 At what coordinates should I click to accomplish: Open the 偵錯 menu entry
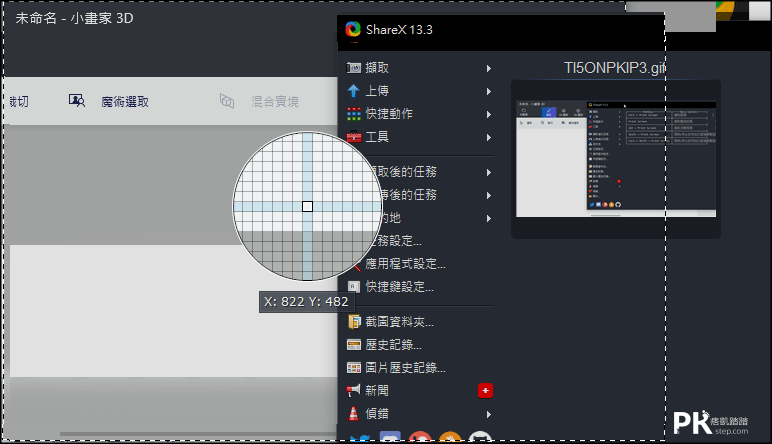pos(377,414)
